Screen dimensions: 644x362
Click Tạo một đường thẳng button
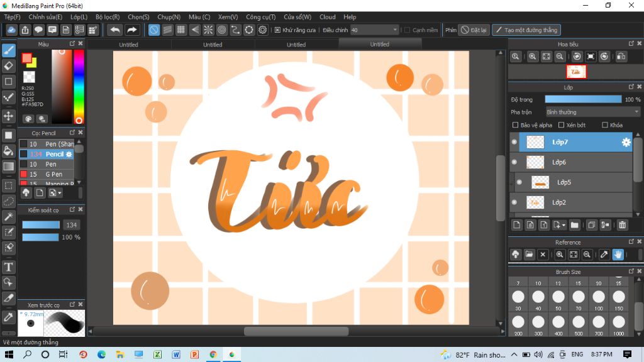526,30
